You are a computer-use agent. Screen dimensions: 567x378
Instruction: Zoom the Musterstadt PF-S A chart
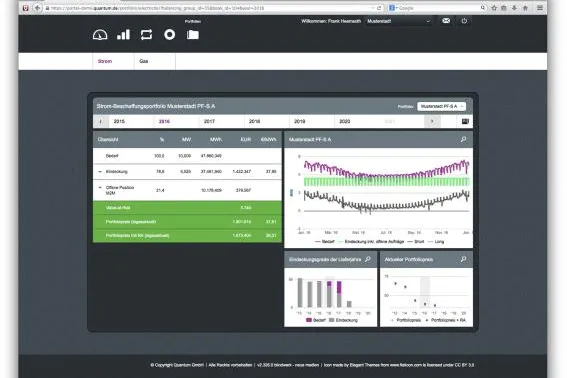(x=463, y=139)
